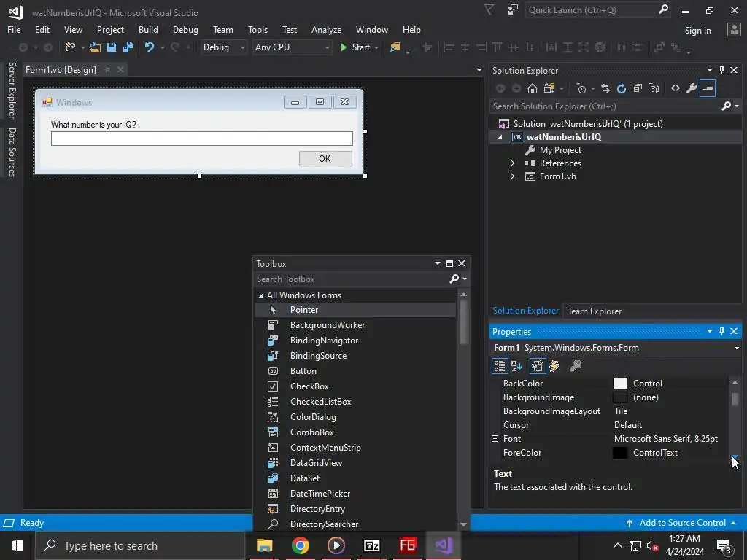The image size is (747, 560).
Task: Open the Any CPU platform dropdown
Action: (x=327, y=47)
